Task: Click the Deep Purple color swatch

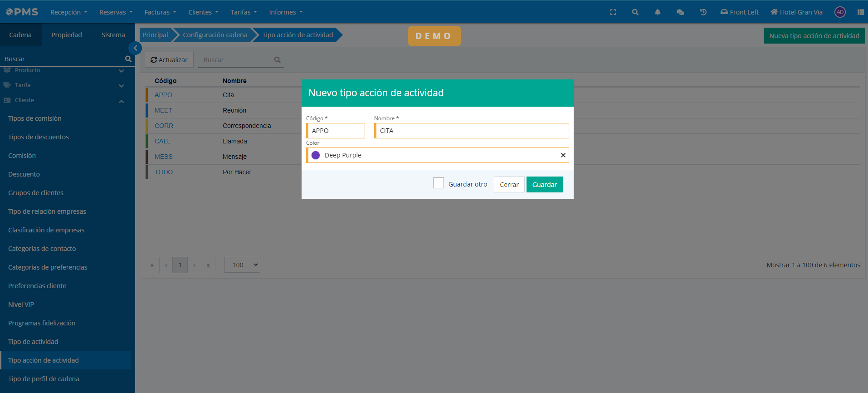Action: click(316, 155)
